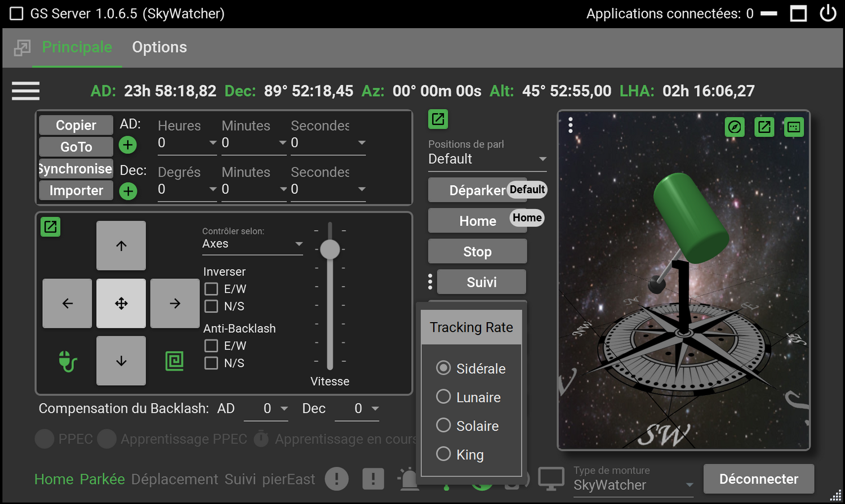Image resolution: width=845 pixels, height=504 pixels.
Task: Click the green mouse control icon
Action: [68, 361]
